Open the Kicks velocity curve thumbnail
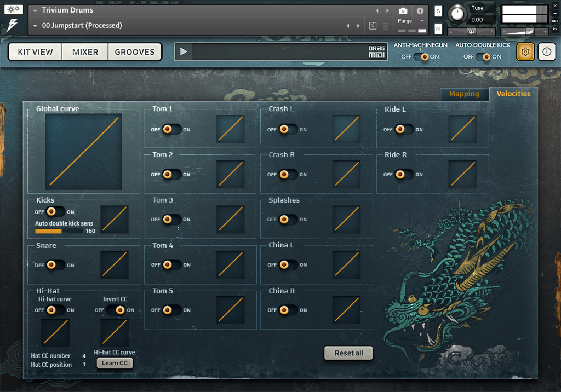 coord(114,219)
